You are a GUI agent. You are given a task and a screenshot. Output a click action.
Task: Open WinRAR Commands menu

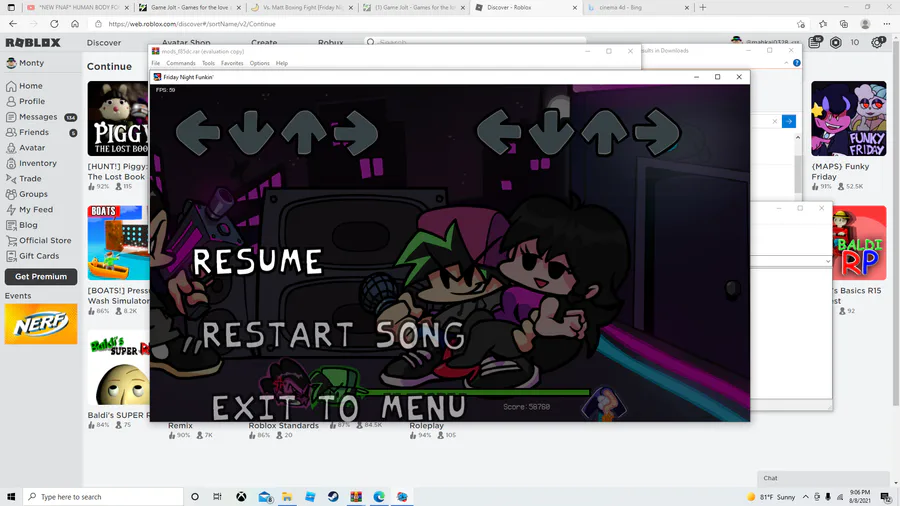pyautogui.click(x=181, y=63)
